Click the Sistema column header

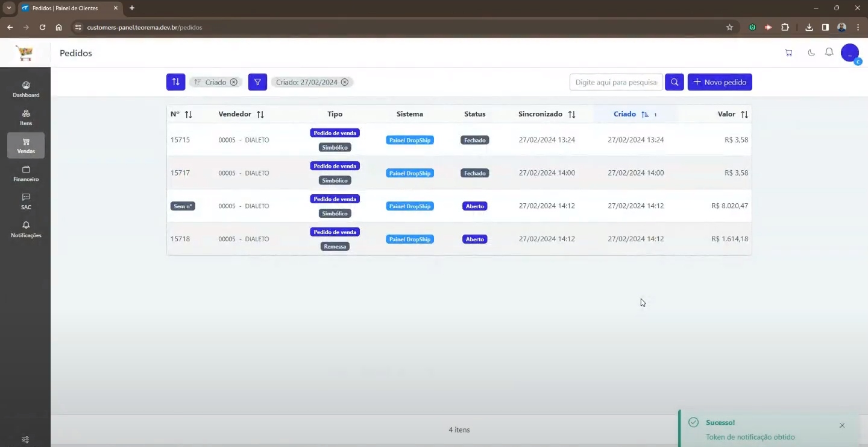[x=410, y=114]
